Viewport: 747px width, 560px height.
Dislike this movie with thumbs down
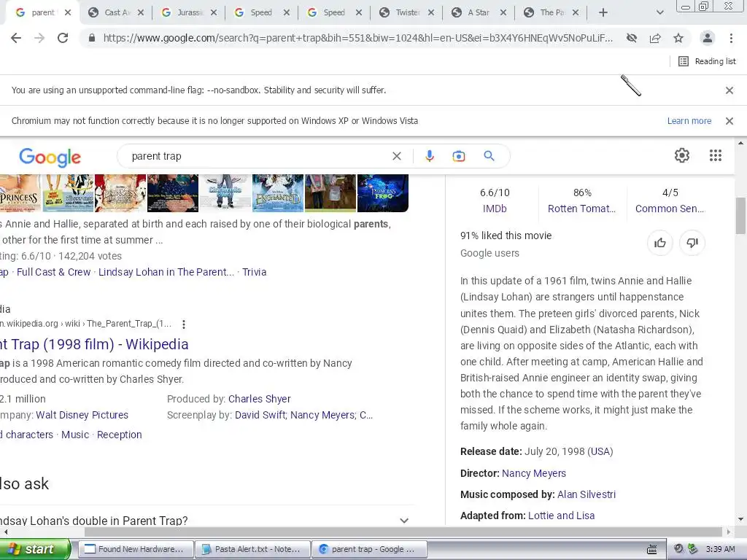click(x=692, y=244)
